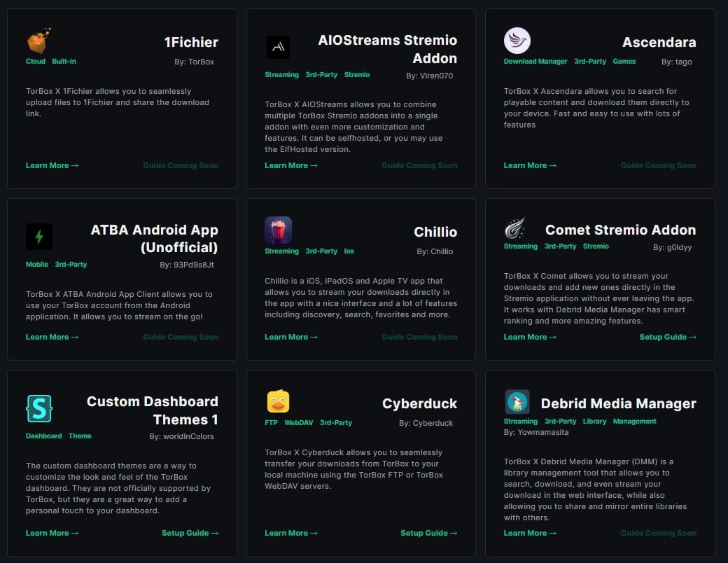
Task: Select the Library tag on Debrid Media Manager
Action: [x=594, y=422]
